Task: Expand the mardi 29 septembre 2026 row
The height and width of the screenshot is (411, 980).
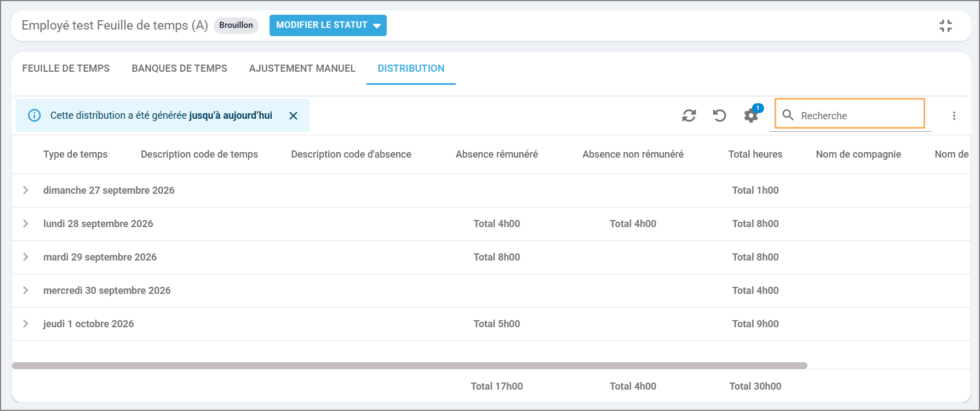Action: (x=25, y=257)
